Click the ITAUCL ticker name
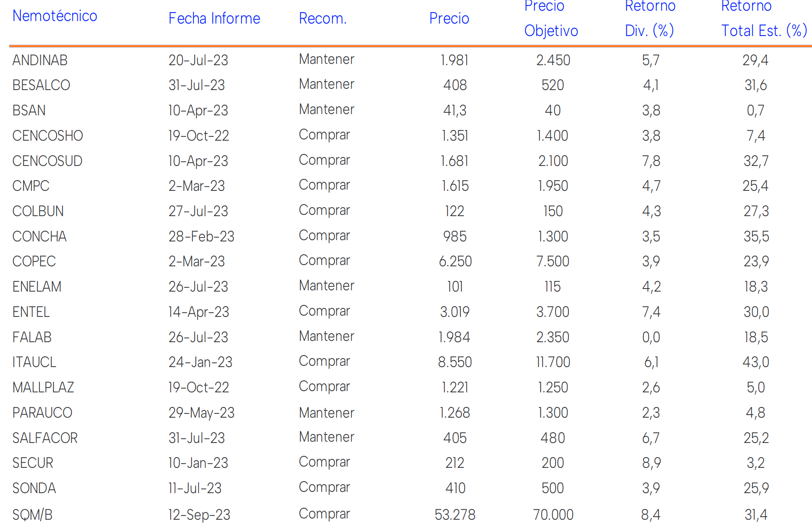Viewport: 812px width, 524px height. coord(34,362)
